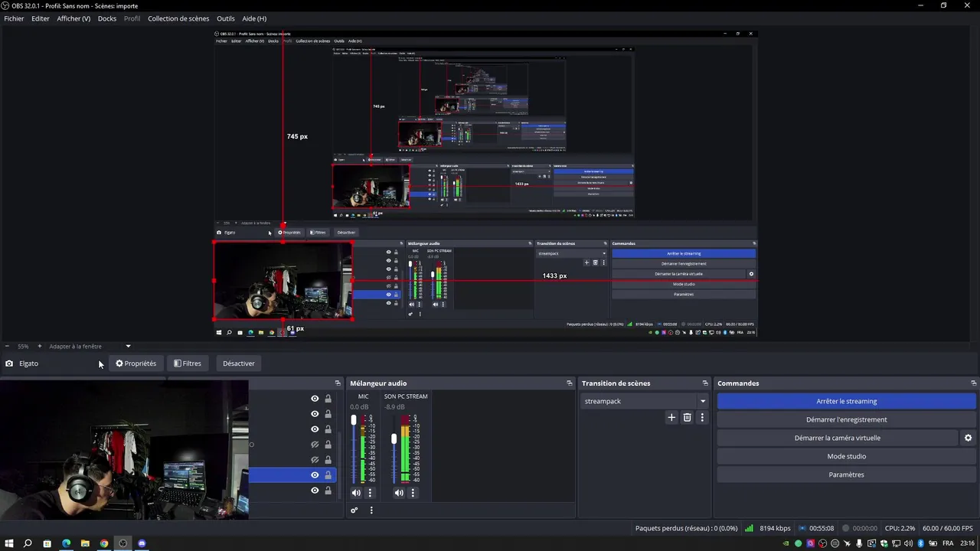Zoom in the preview with plus icon

pos(40,346)
